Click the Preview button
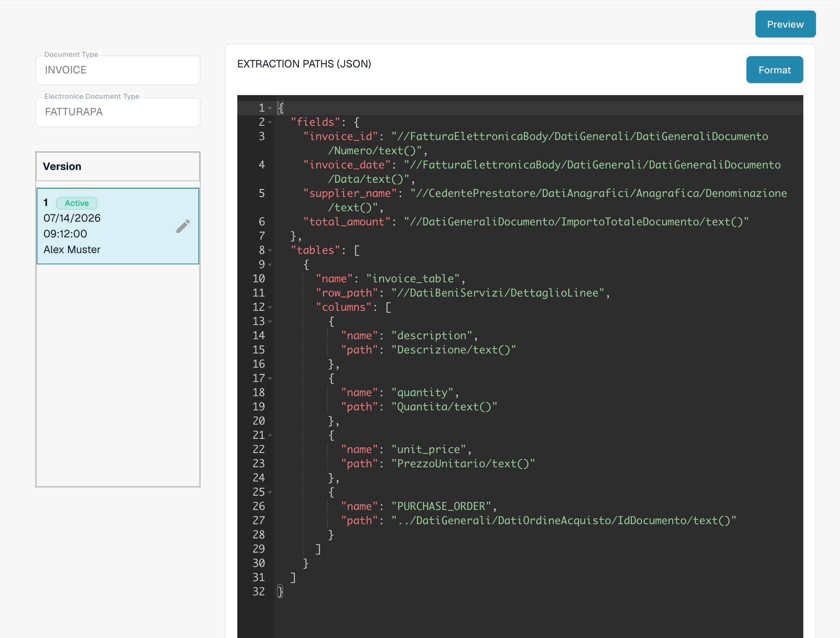 coord(785,24)
